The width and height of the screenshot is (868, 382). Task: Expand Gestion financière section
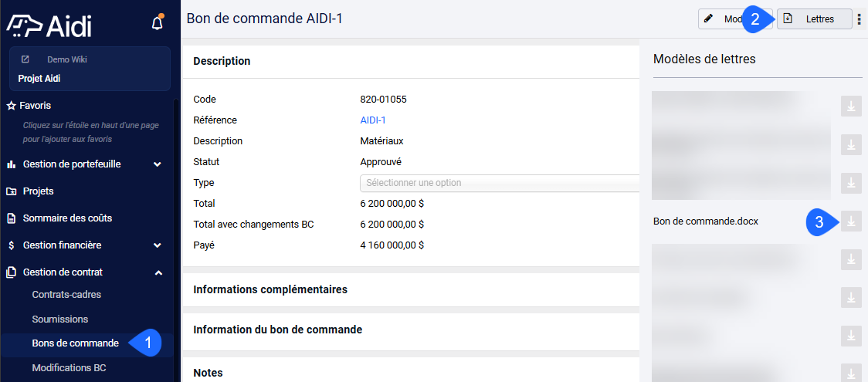(84, 245)
